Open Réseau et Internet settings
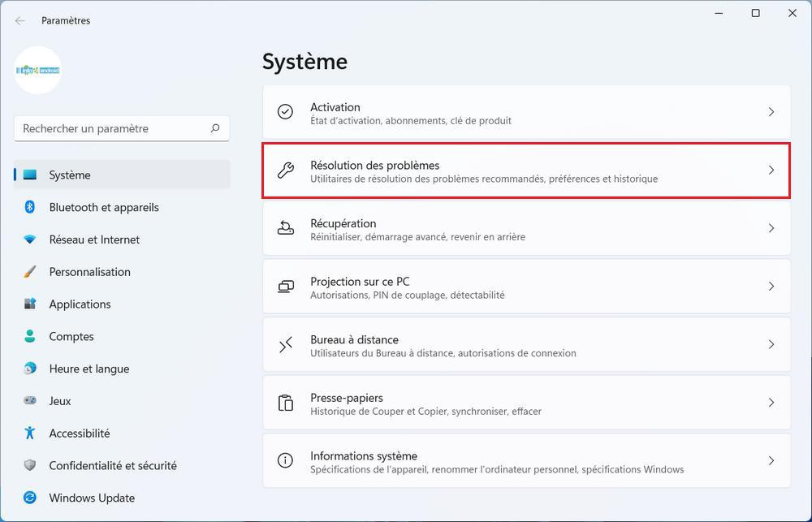Image resolution: width=812 pixels, height=522 pixels. (x=122, y=239)
